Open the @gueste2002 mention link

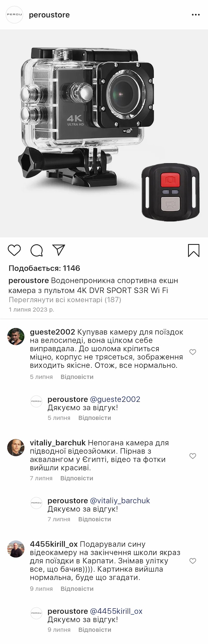[115, 399]
